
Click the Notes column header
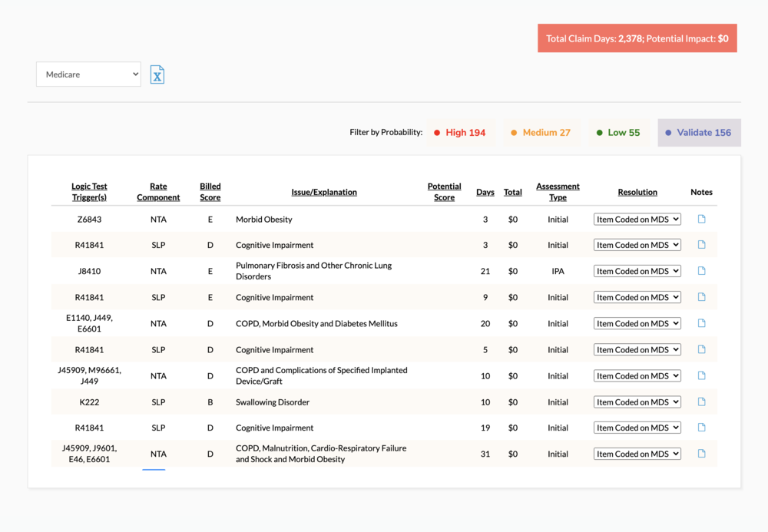tap(701, 192)
